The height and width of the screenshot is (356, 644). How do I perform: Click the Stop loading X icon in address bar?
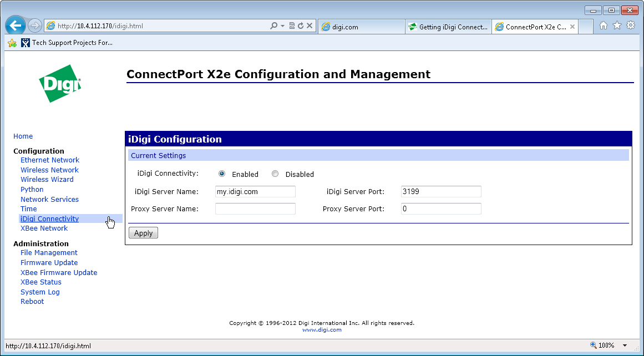pos(310,26)
